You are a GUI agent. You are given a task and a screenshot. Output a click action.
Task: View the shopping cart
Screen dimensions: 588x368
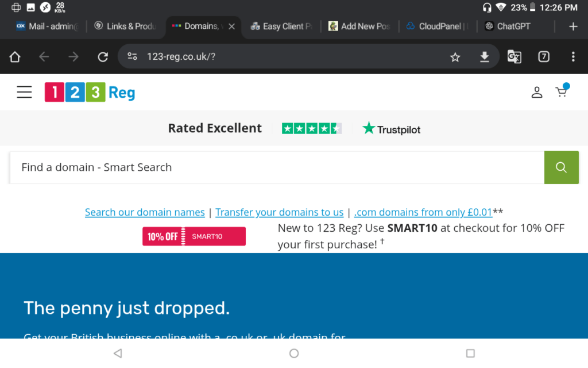(562, 91)
